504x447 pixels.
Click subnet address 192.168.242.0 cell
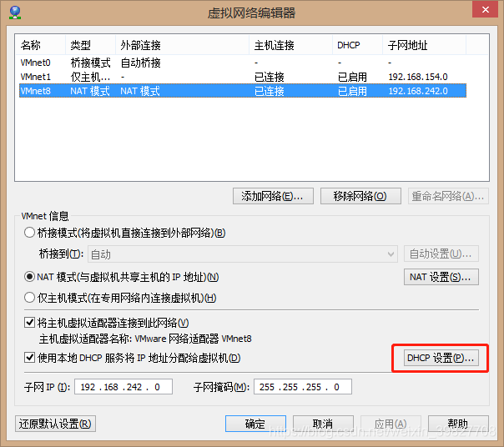(x=418, y=91)
